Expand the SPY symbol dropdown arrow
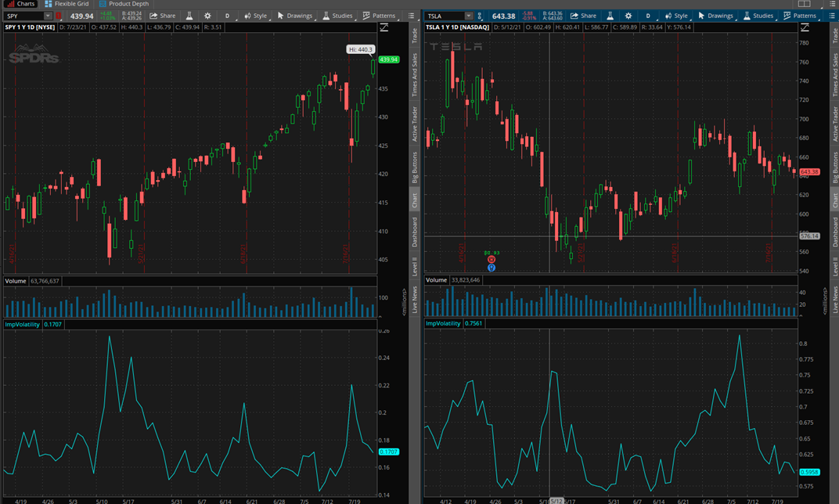 (48, 16)
